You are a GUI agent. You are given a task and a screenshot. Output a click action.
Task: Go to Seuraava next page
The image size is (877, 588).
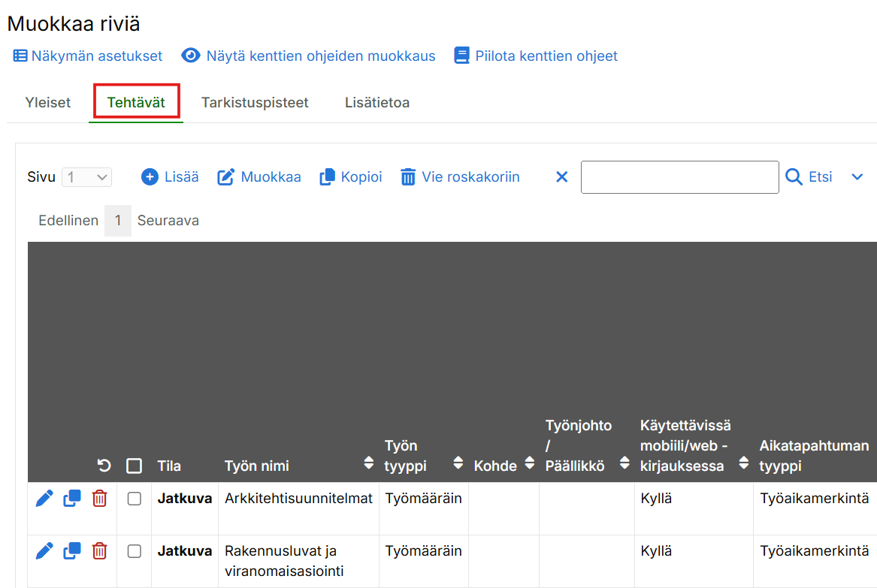point(168,221)
